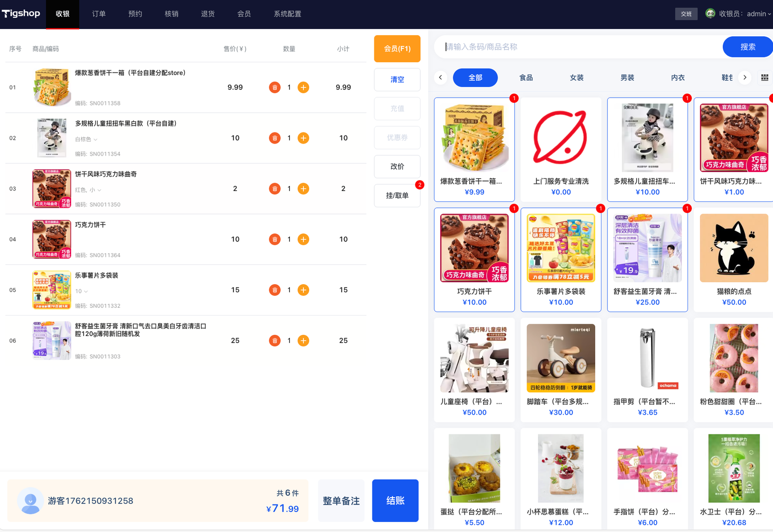The width and height of the screenshot is (773, 532).
Task: Click the Tigshop logo
Action: click(x=21, y=14)
